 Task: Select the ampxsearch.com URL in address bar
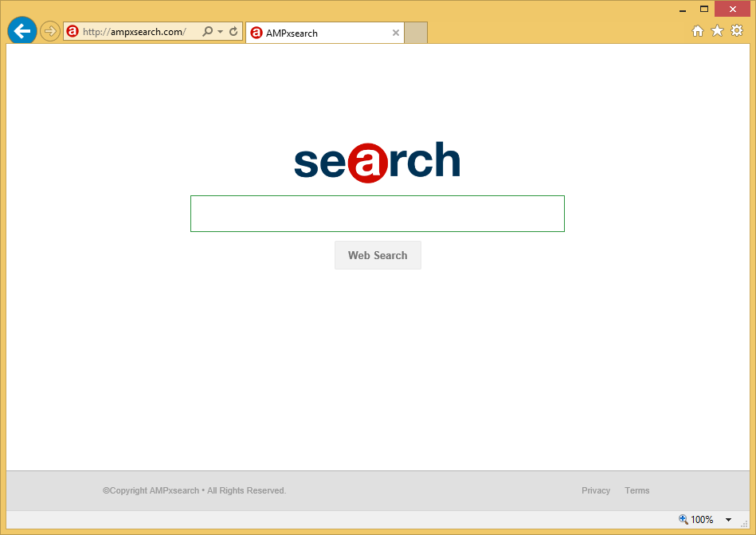pyautogui.click(x=135, y=32)
